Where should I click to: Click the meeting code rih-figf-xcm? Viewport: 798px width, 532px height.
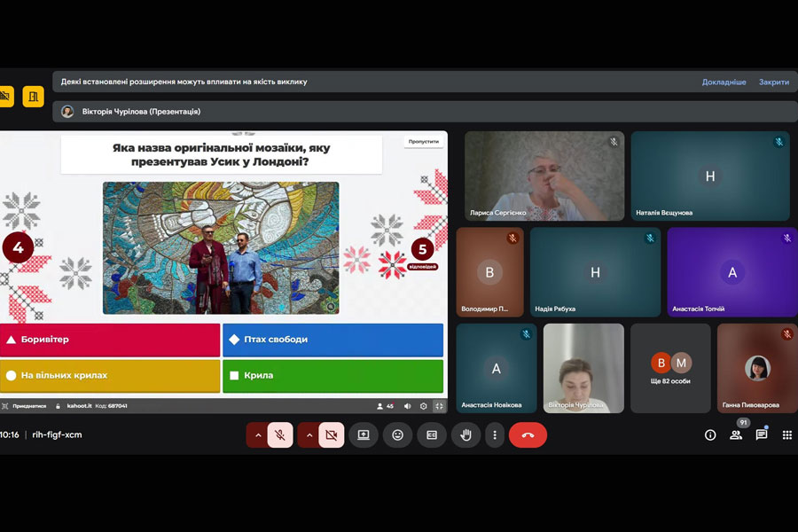pyautogui.click(x=57, y=434)
